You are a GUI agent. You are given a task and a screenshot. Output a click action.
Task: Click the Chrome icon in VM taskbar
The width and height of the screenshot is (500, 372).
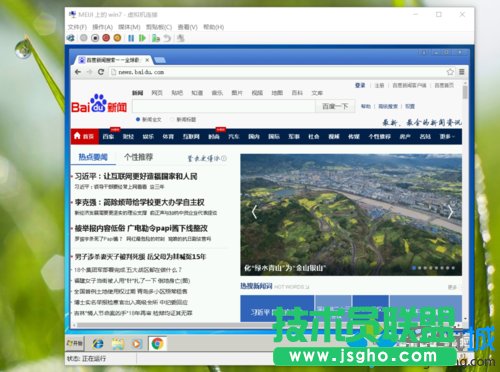tap(157, 344)
